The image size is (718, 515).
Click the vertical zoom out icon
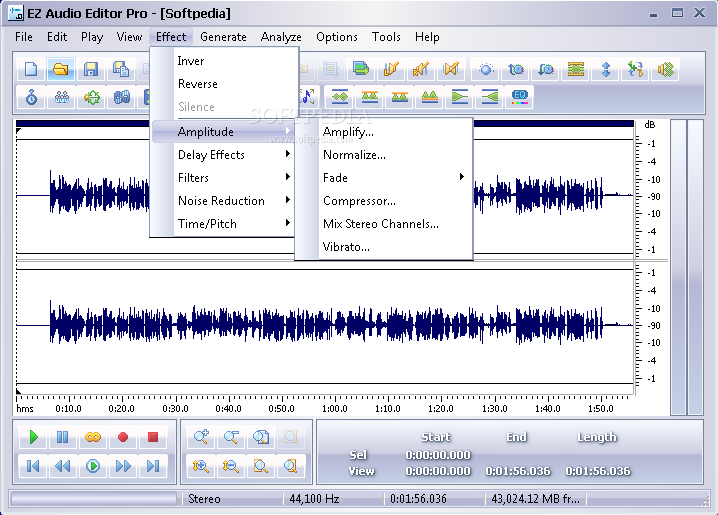(x=231, y=466)
